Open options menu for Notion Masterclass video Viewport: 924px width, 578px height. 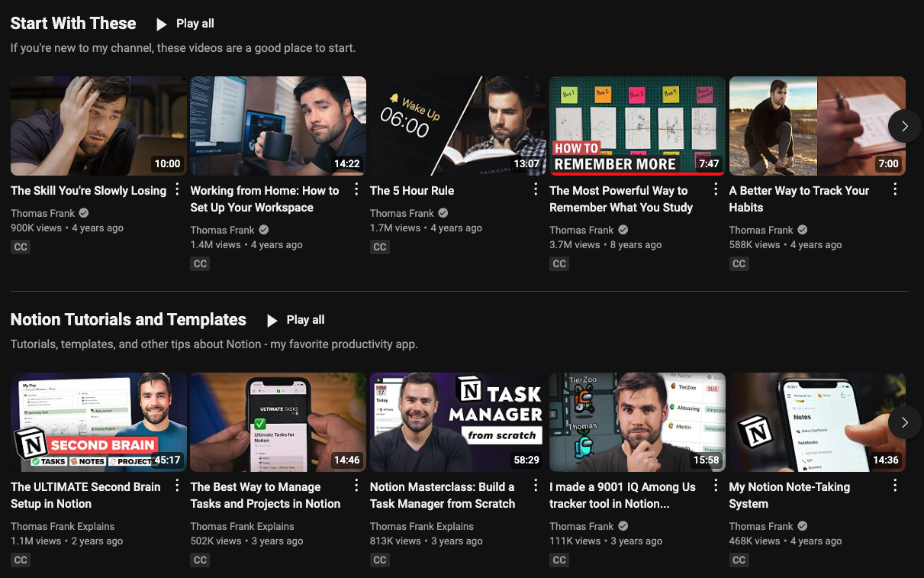coord(536,486)
